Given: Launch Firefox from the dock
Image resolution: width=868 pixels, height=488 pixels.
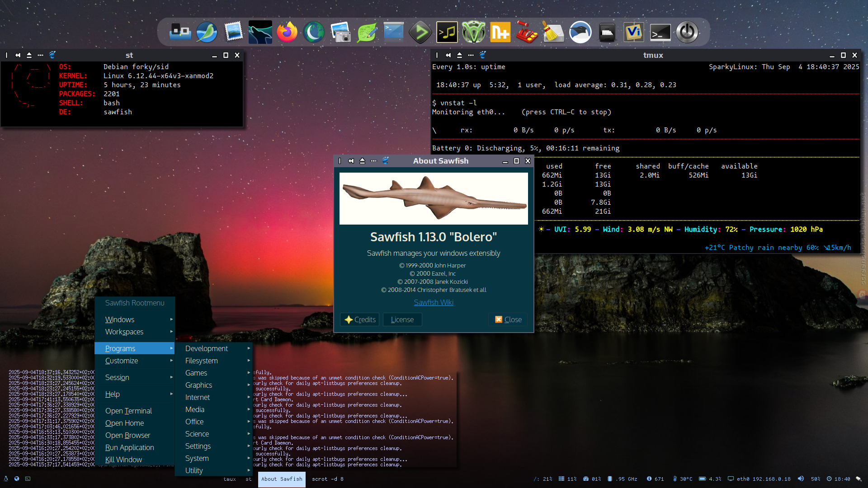Looking at the screenshot, I should coord(287,33).
